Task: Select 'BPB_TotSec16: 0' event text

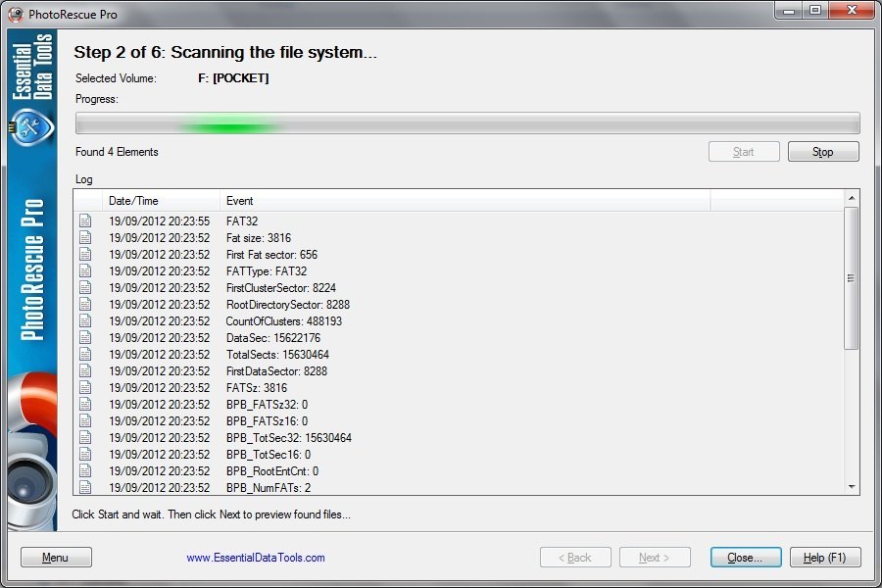Action: point(269,454)
